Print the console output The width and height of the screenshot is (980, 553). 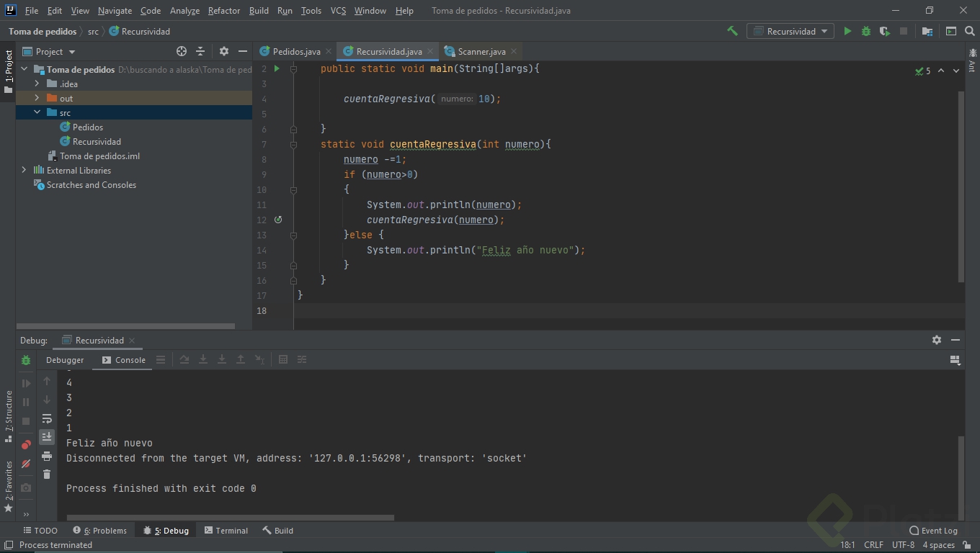click(x=47, y=456)
